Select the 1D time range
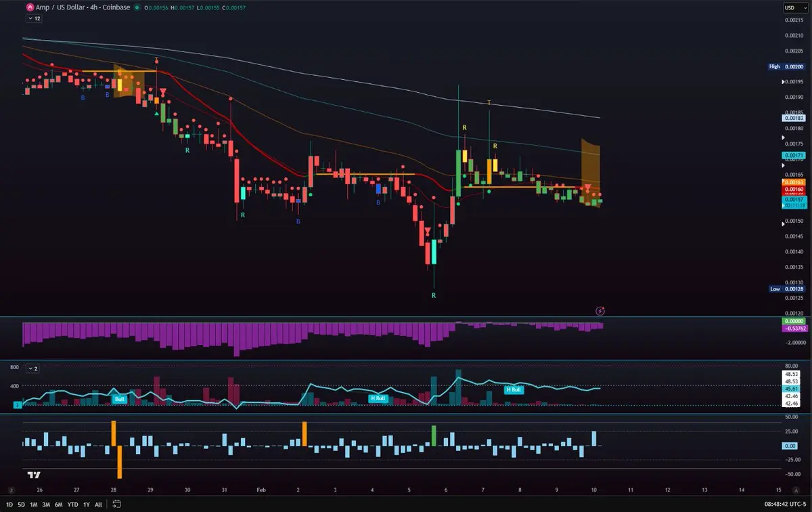The image size is (812, 512). coord(10,504)
